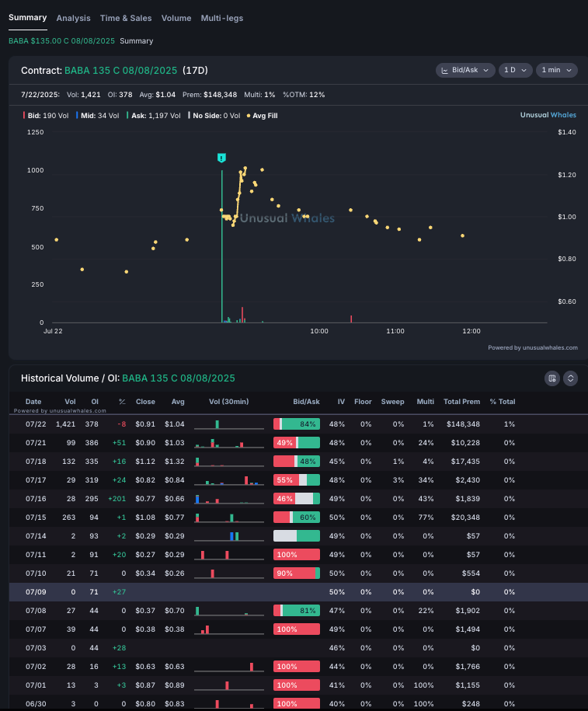588x711 pixels.
Task: Click the %OTM: 12% stat
Action: pyautogui.click(x=304, y=95)
